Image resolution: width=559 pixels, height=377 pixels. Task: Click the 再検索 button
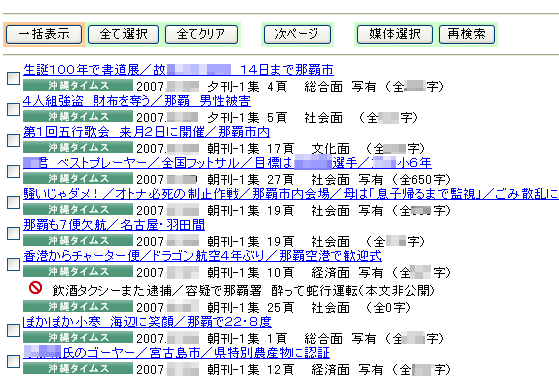(x=467, y=34)
